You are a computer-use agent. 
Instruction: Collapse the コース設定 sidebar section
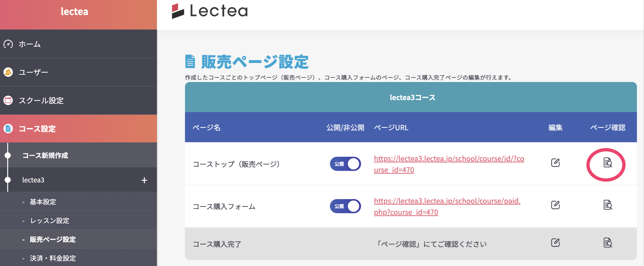click(37, 129)
